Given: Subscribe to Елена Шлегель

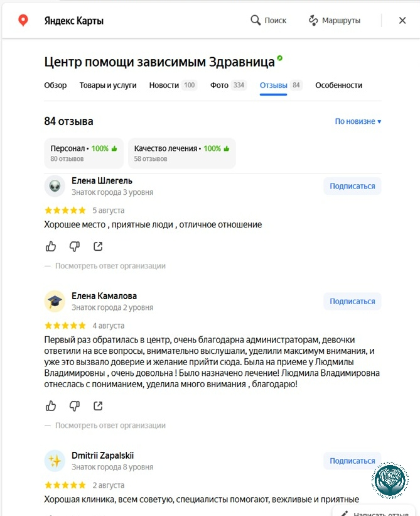Looking at the screenshot, I should pos(352,186).
